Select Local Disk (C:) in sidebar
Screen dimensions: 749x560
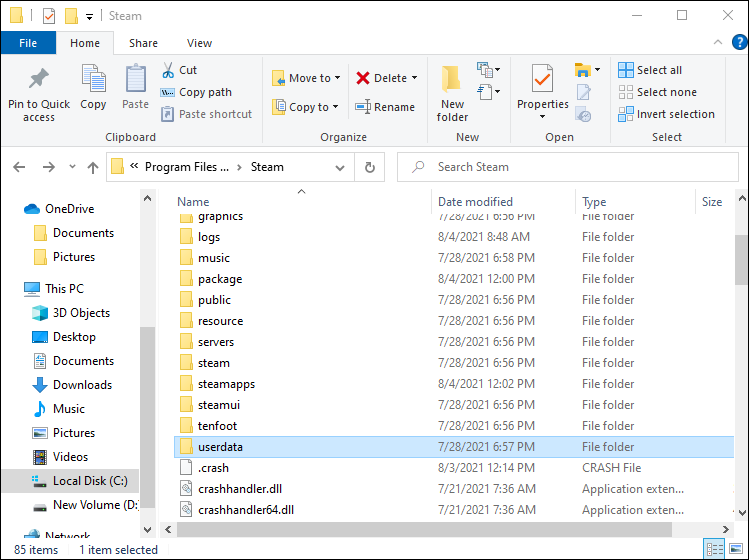click(71, 481)
